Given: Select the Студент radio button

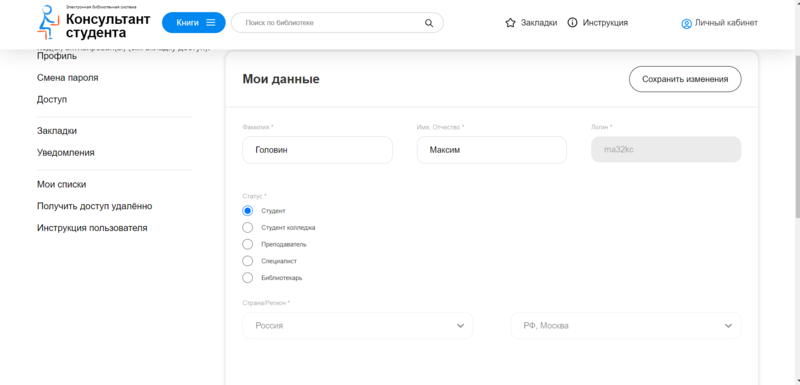Looking at the screenshot, I should [247, 211].
